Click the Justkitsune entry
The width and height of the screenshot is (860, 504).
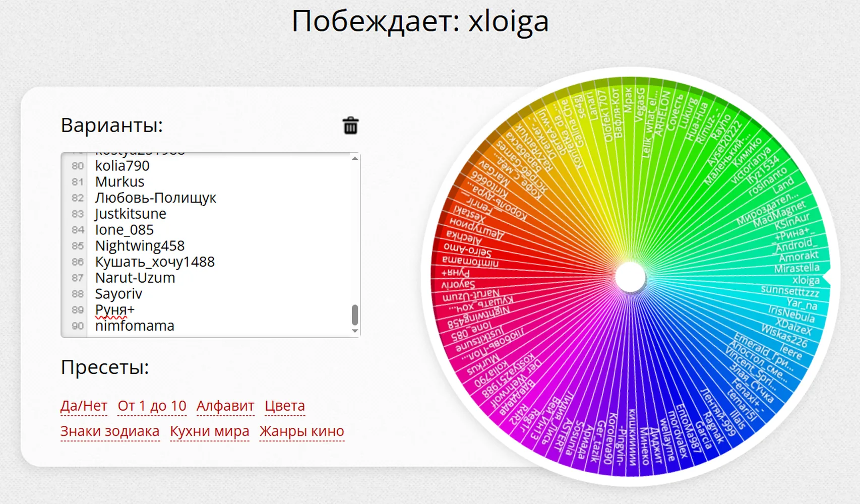(x=131, y=214)
